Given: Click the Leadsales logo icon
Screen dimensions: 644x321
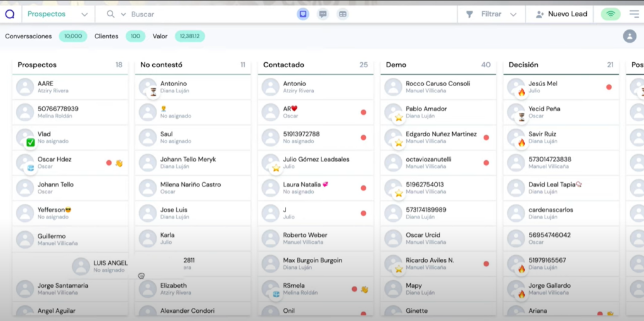Looking at the screenshot, I should tap(9, 14).
